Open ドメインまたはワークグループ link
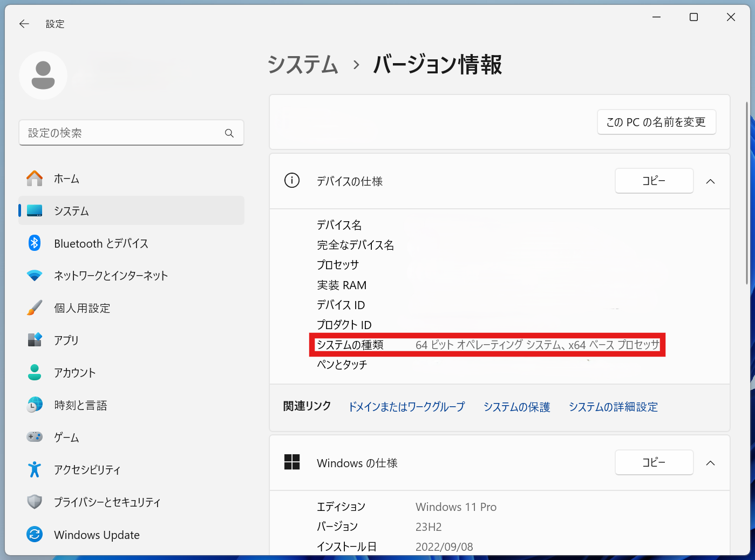Viewport: 755px width, 560px height. 407,407
